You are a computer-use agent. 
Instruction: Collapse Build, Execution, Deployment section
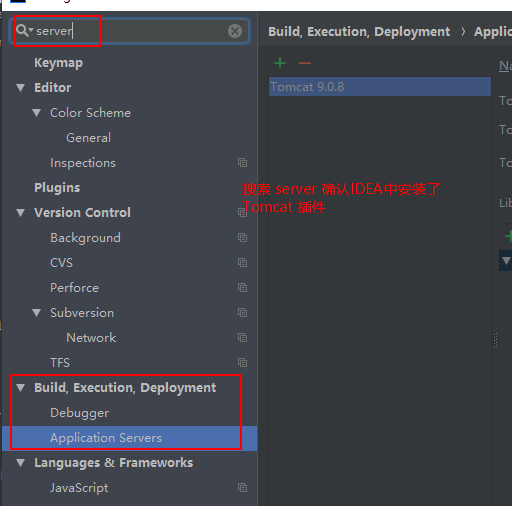21,388
